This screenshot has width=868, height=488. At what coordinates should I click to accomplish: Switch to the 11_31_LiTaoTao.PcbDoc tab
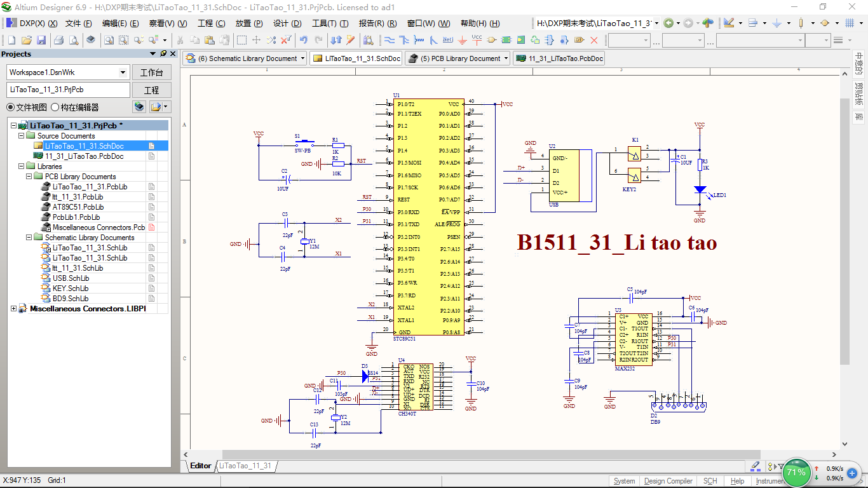(559, 58)
